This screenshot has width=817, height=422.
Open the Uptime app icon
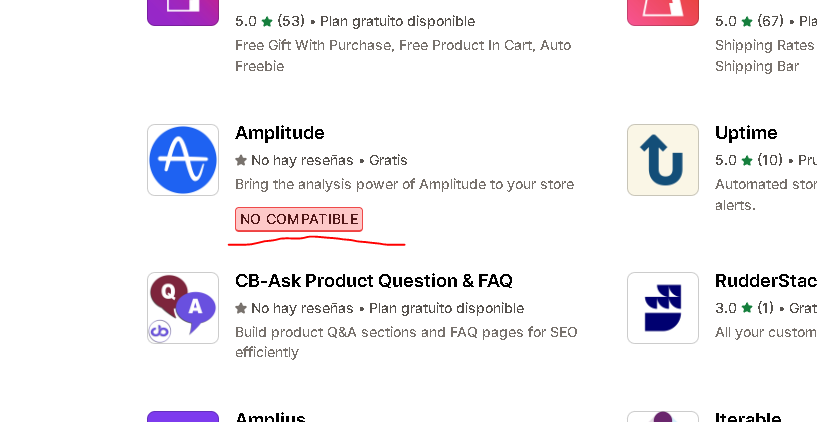[x=662, y=160]
